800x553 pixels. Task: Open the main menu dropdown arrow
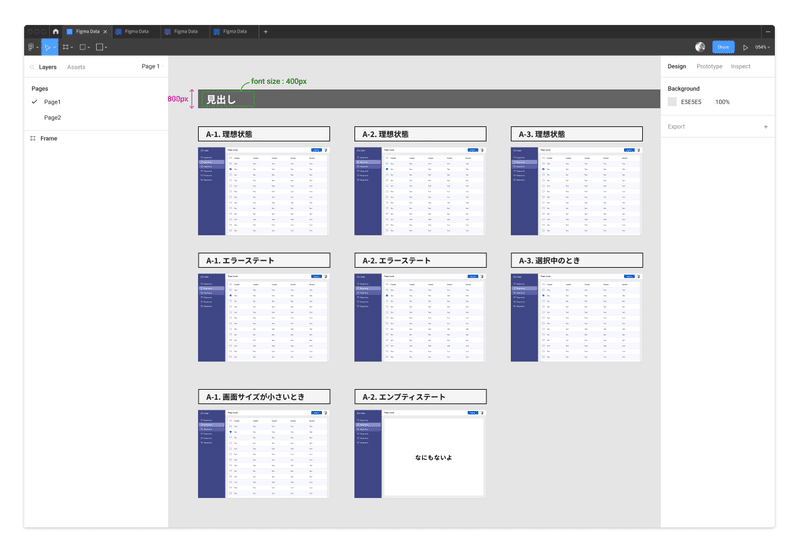click(37, 47)
